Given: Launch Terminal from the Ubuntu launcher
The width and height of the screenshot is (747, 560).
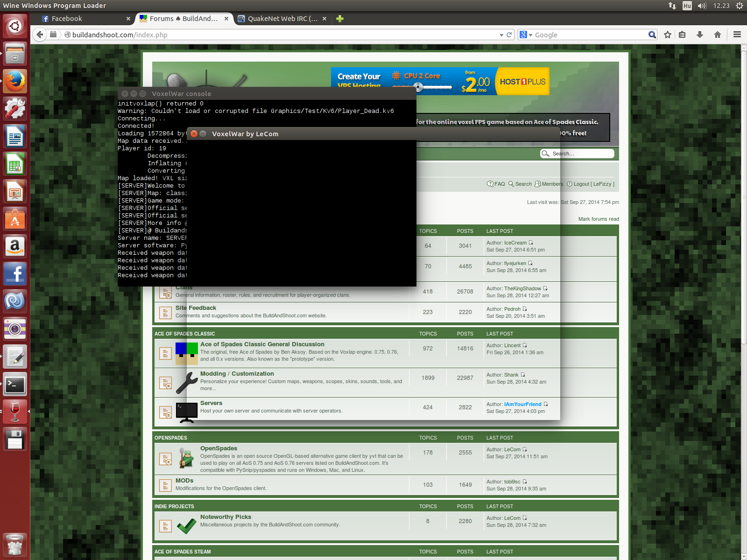Looking at the screenshot, I should click(15, 385).
